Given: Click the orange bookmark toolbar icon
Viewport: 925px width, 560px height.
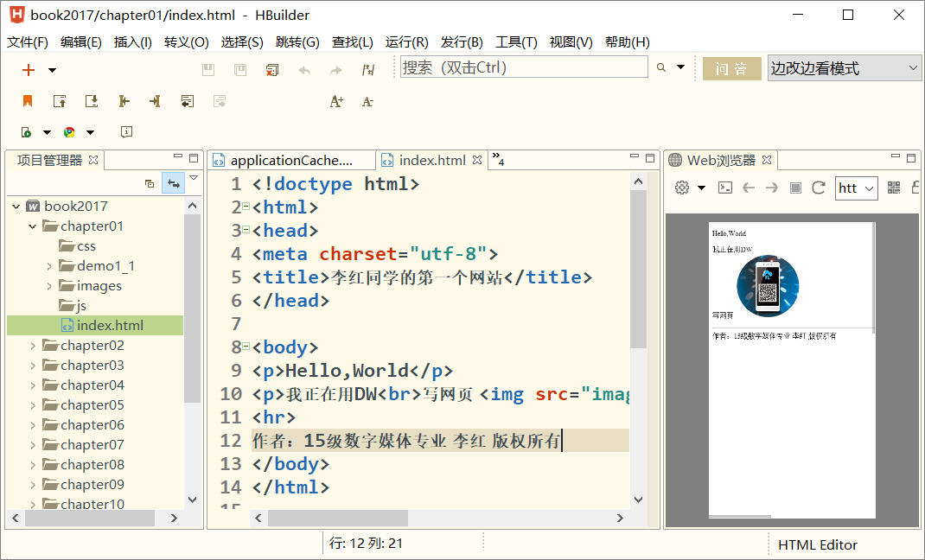Looking at the screenshot, I should click(x=28, y=101).
